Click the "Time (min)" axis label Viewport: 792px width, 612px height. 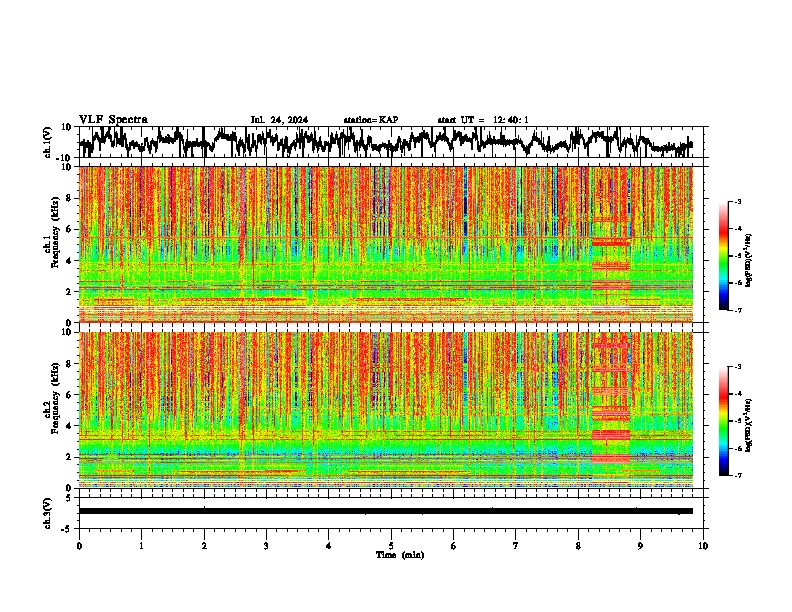pos(400,555)
